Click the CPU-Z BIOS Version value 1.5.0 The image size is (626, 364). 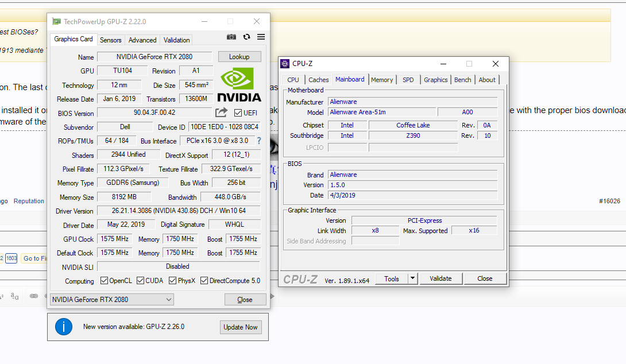point(413,185)
